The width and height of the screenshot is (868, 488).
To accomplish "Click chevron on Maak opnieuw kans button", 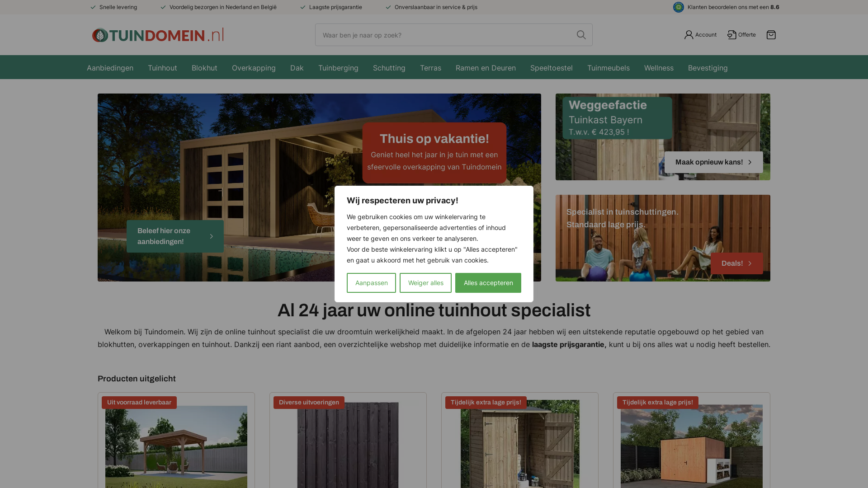I will point(750,162).
